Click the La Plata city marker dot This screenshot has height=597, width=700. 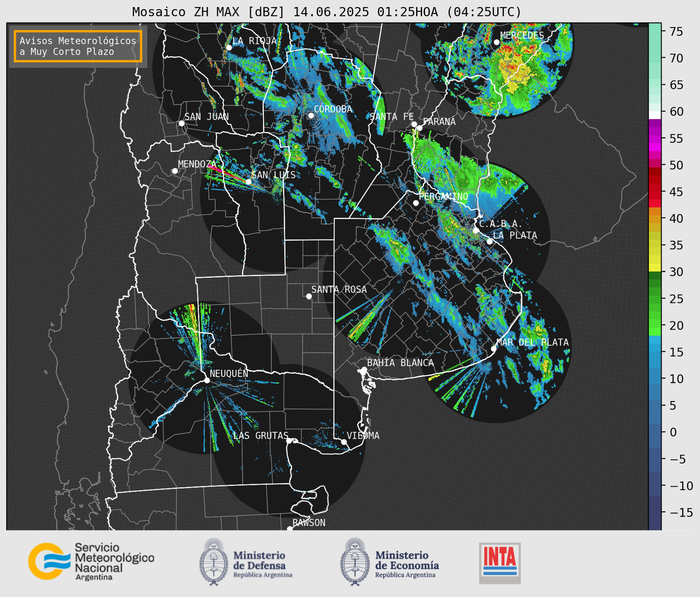tap(490, 242)
